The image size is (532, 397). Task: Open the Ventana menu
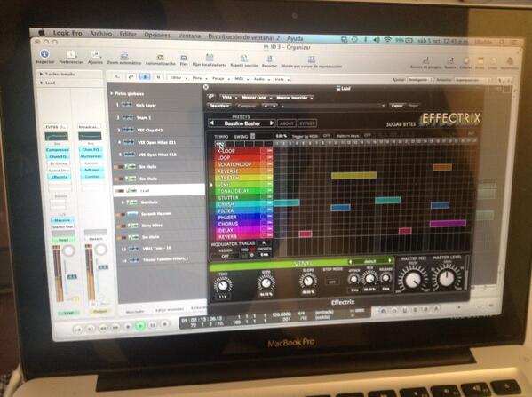pyautogui.click(x=189, y=36)
